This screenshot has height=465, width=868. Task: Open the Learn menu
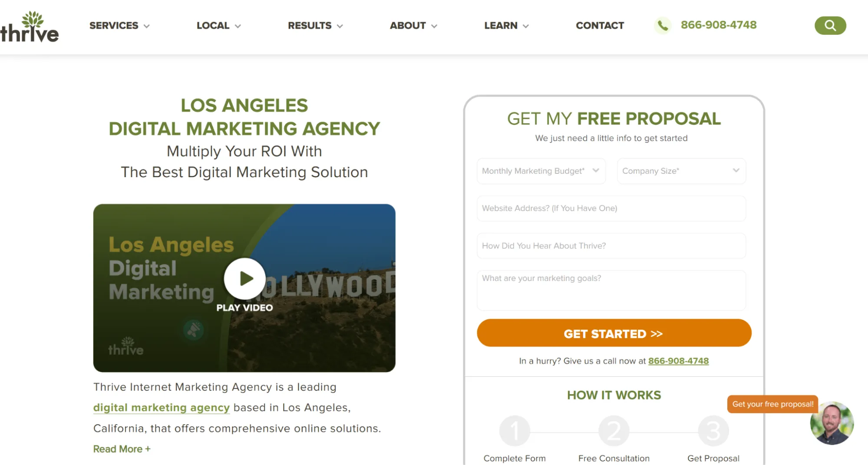tap(506, 26)
